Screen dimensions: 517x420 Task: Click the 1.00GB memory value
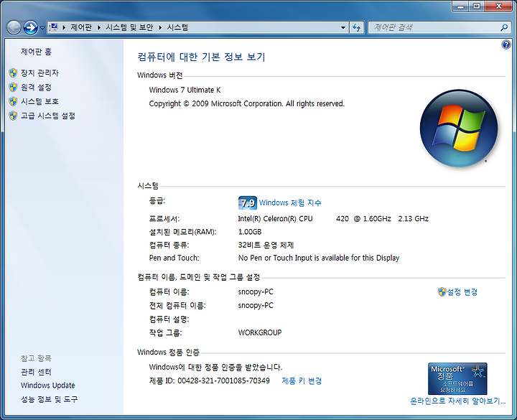(250, 232)
